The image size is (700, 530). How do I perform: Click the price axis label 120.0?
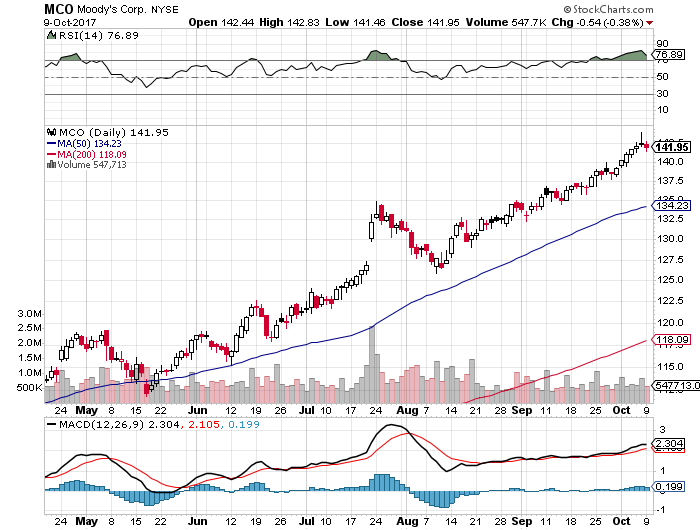pos(670,322)
